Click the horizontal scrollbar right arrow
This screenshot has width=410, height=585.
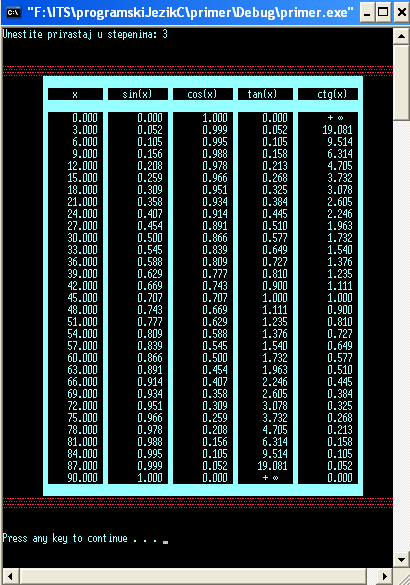(x=385, y=576)
